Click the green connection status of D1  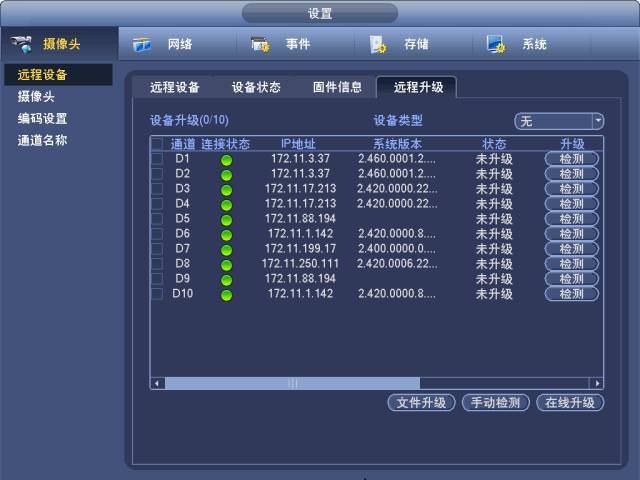226,159
